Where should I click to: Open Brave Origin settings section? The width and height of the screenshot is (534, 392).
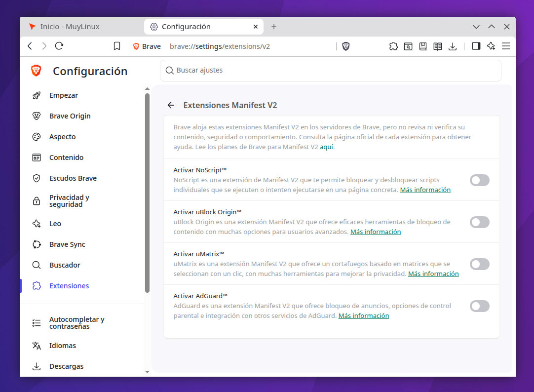(70, 116)
